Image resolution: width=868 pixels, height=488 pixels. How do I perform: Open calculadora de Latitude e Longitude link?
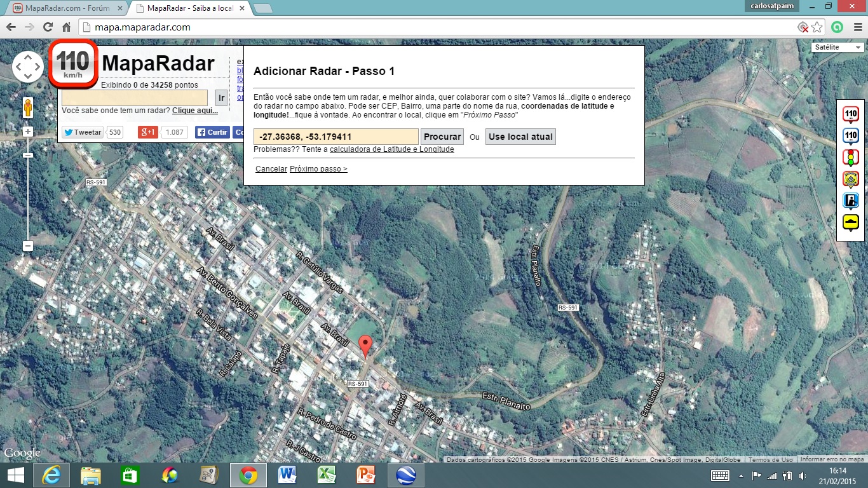(392, 149)
